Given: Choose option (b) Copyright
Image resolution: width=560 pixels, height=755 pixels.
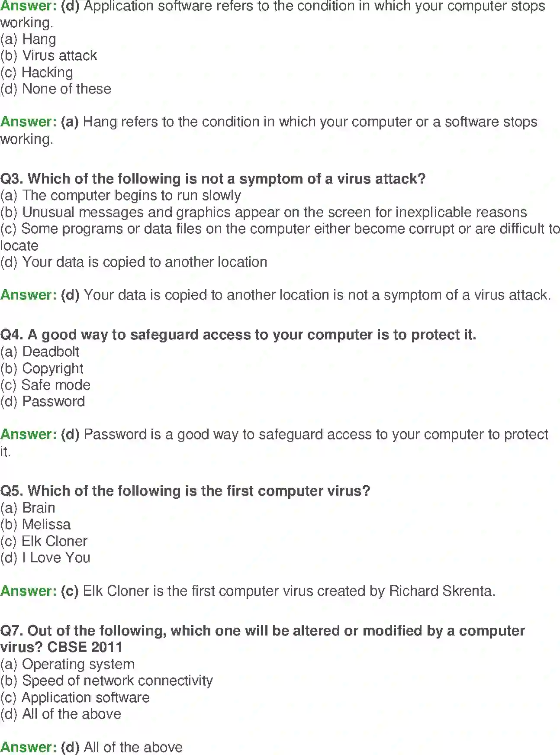Looking at the screenshot, I should pos(42,368).
